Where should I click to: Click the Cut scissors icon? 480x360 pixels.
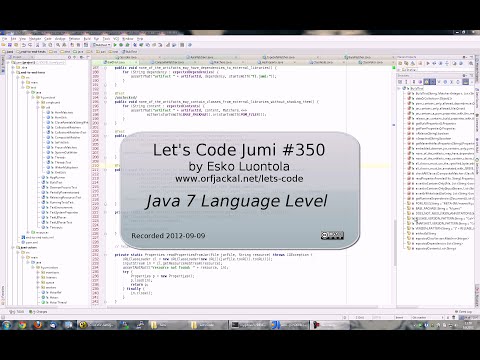tap(37, 45)
